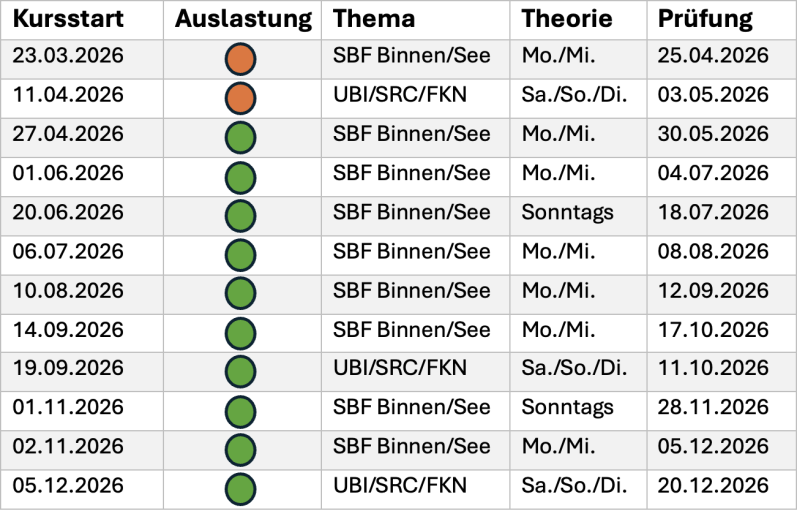The width and height of the screenshot is (797, 511).
Task: Click the Kursstart column header
Action: pyautogui.click(x=66, y=19)
